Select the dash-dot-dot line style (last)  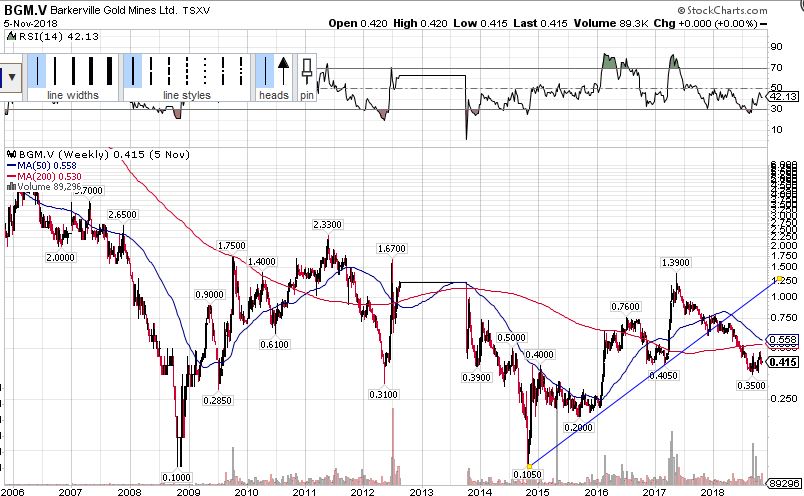pos(240,71)
